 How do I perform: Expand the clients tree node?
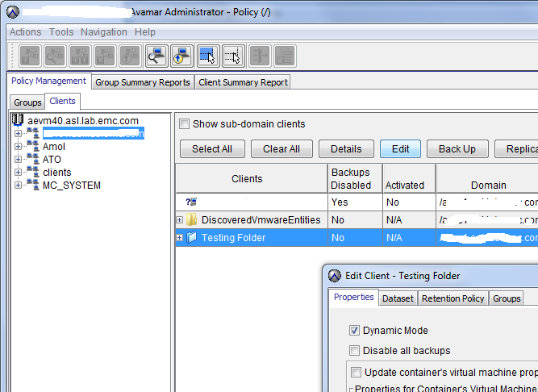(x=18, y=172)
